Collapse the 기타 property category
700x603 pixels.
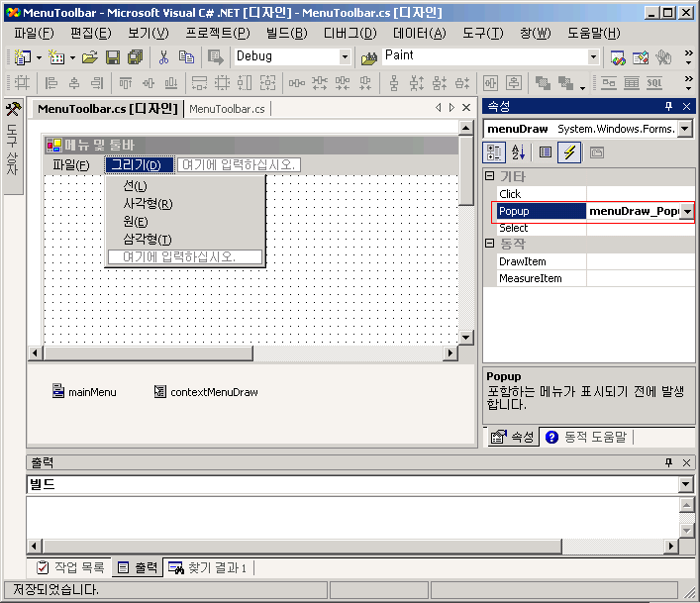click(489, 176)
